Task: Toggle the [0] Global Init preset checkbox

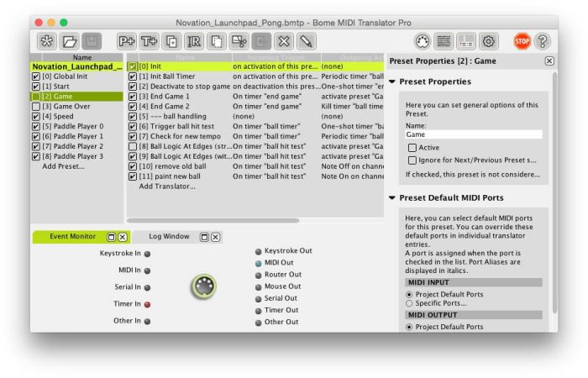Action: [x=36, y=76]
